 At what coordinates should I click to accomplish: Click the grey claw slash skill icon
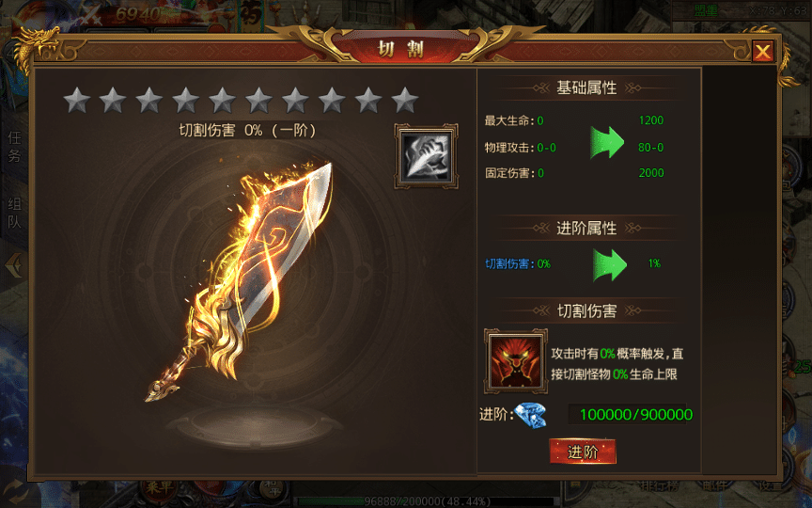426,156
